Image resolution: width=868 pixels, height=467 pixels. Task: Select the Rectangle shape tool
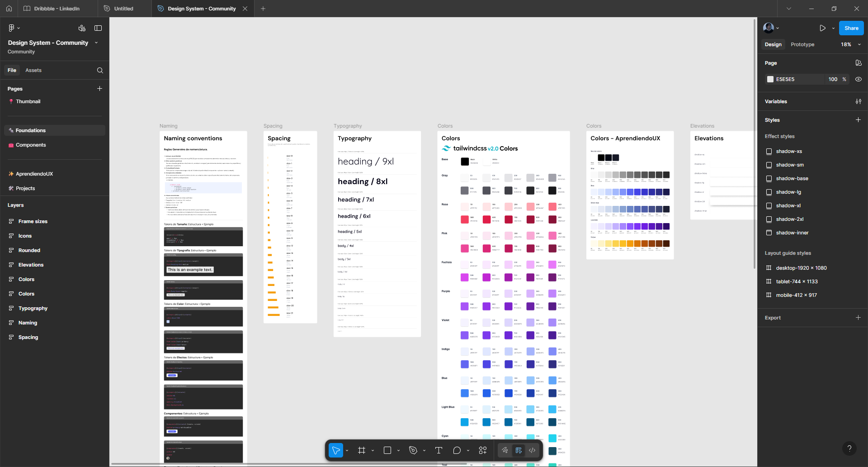[x=387, y=450]
